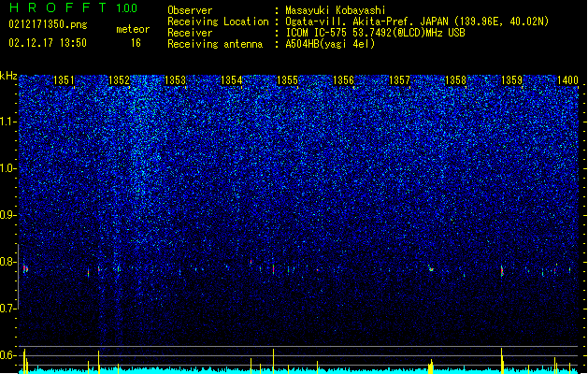The image size is (588, 374).
Task: Click the 1400 time axis label
Action: tap(567, 80)
